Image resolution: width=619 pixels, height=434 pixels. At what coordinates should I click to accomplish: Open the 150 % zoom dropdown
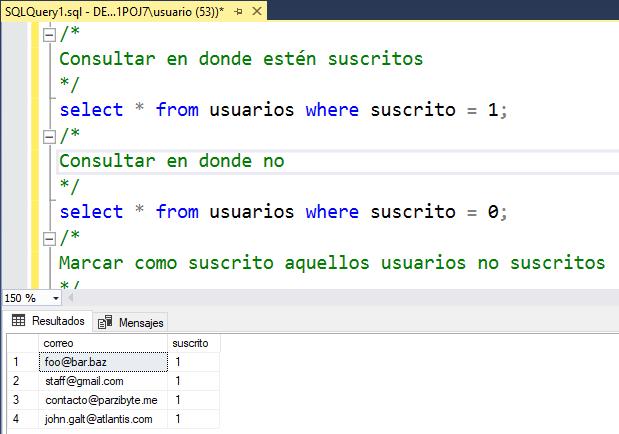(x=56, y=298)
